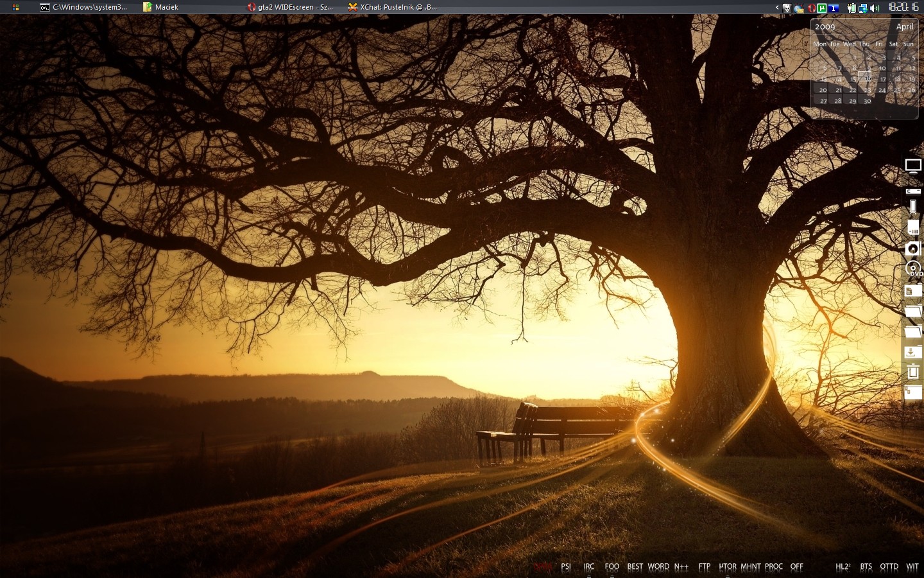Select April 24 in the calendar widget
This screenshot has height=578, width=924.
[882, 90]
